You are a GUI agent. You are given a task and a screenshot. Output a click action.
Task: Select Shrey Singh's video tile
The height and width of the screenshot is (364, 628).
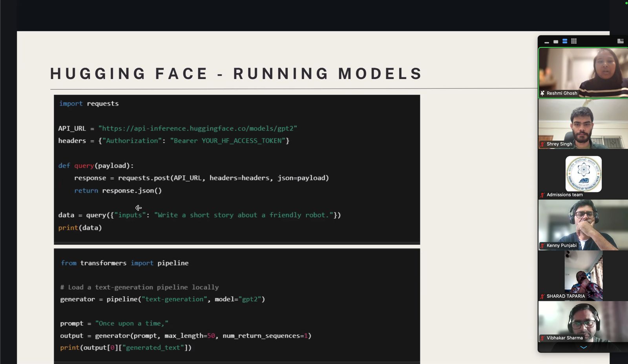(583, 122)
